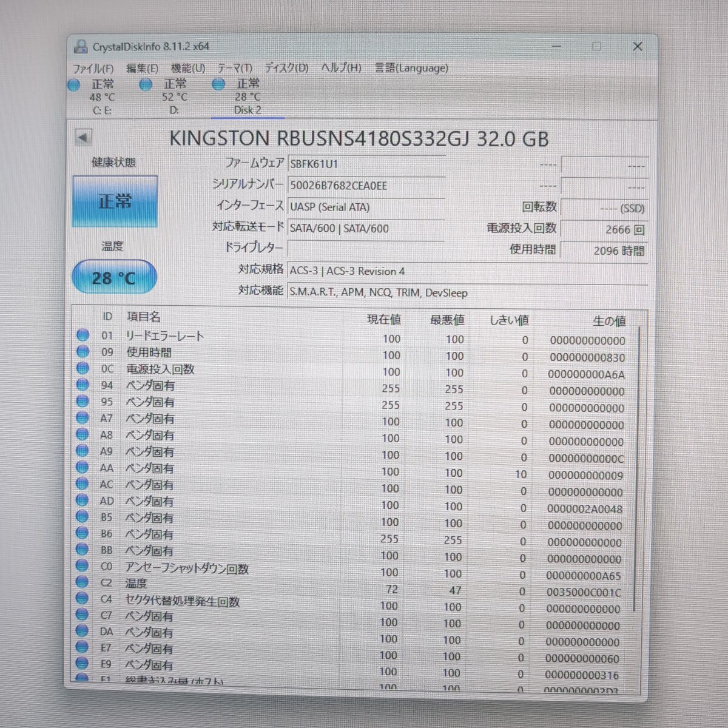Click status orb for Read Error Rate row
The height and width of the screenshot is (728, 728).
(x=83, y=335)
